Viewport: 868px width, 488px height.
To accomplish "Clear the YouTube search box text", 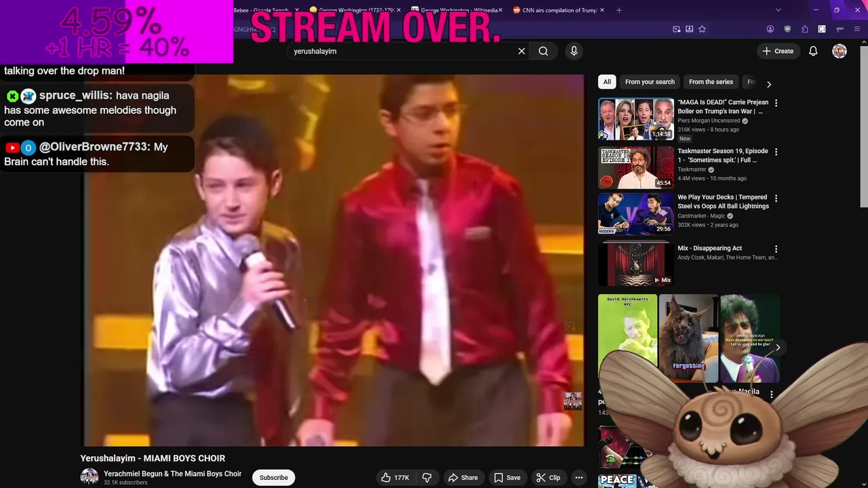I will [521, 51].
